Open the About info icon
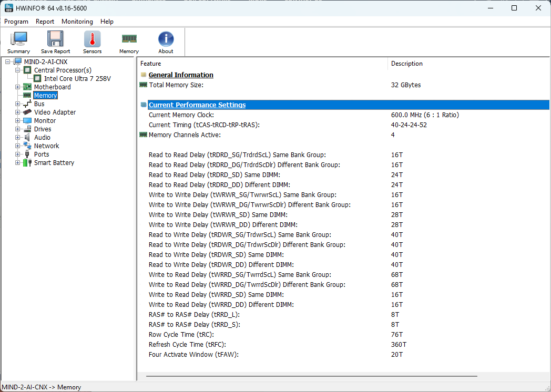This screenshot has width=551, height=392. [x=166, y=39]
